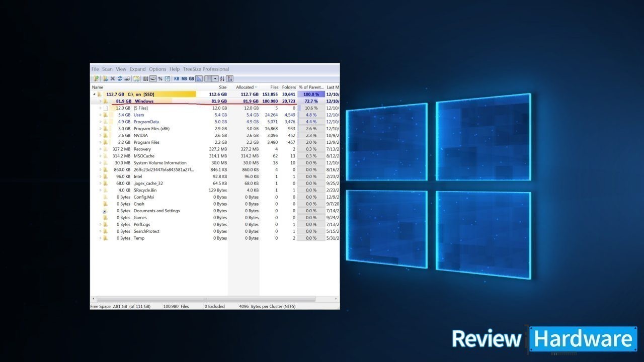644x362 pixels.
Task: Select the Intel folder row
Action: pyautogui.click(x=215, y=176)
